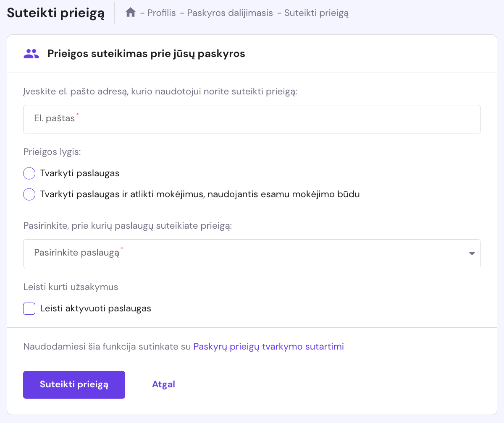The height and width of the screenshot is (423, 504).
Task: Click the red asterisk next to 'El. paštas'
Action: click(x=77, y=115)
